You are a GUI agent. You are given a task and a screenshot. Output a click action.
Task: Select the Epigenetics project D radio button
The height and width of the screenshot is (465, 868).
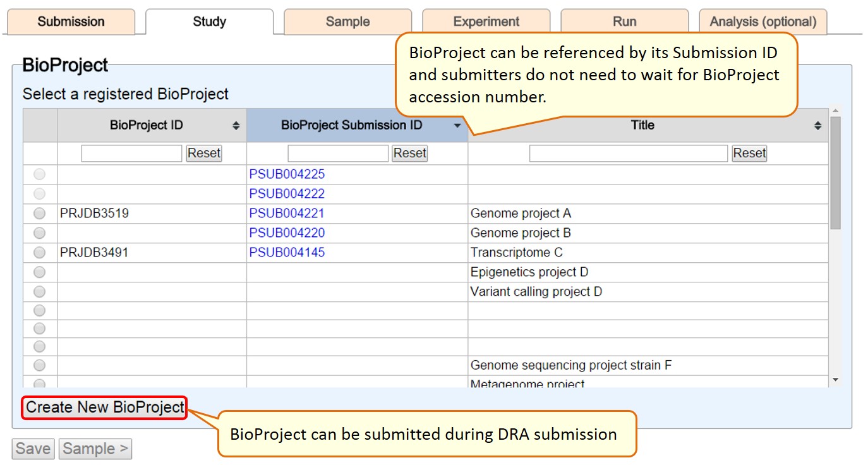point(40,272)
